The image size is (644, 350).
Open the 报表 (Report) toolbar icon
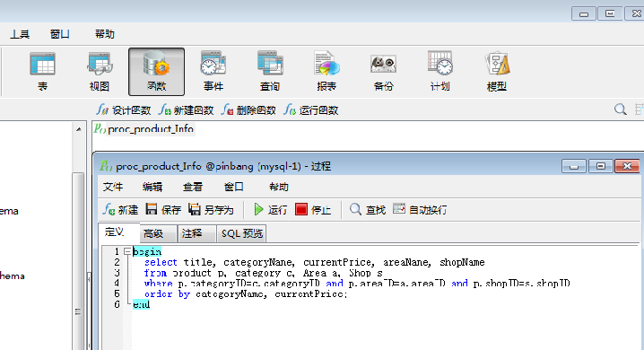coord(326,72)
